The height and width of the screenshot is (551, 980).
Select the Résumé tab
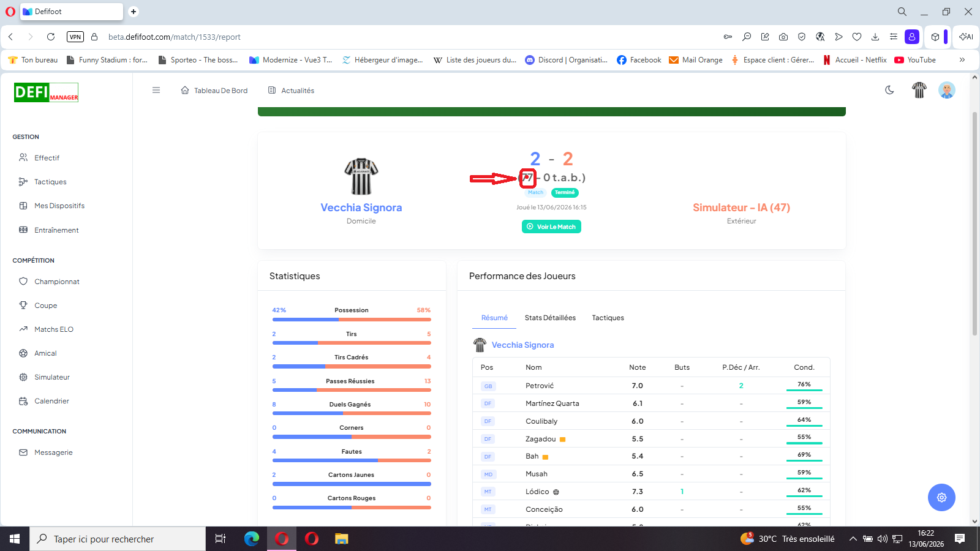pos(494,318)
